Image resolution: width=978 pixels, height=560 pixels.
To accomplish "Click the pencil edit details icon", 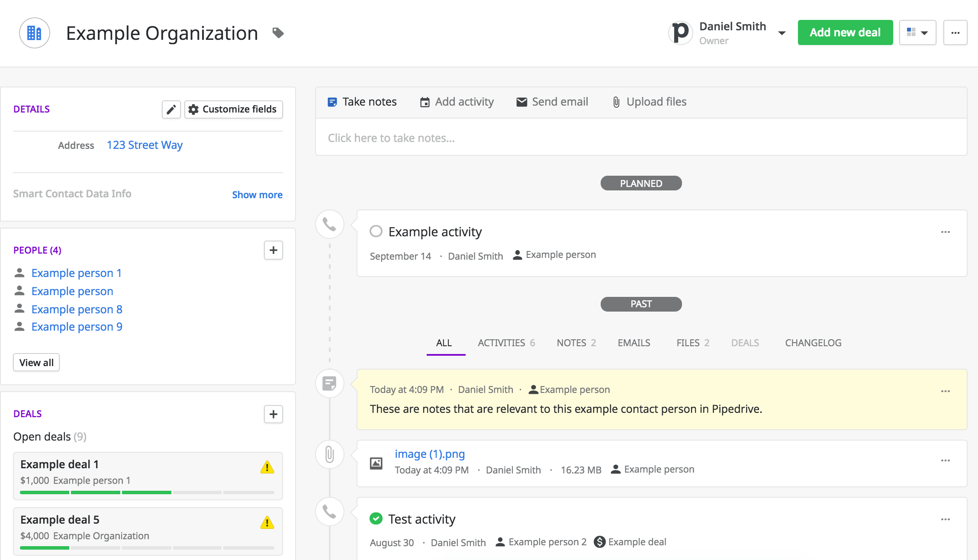I will (171, 109).
